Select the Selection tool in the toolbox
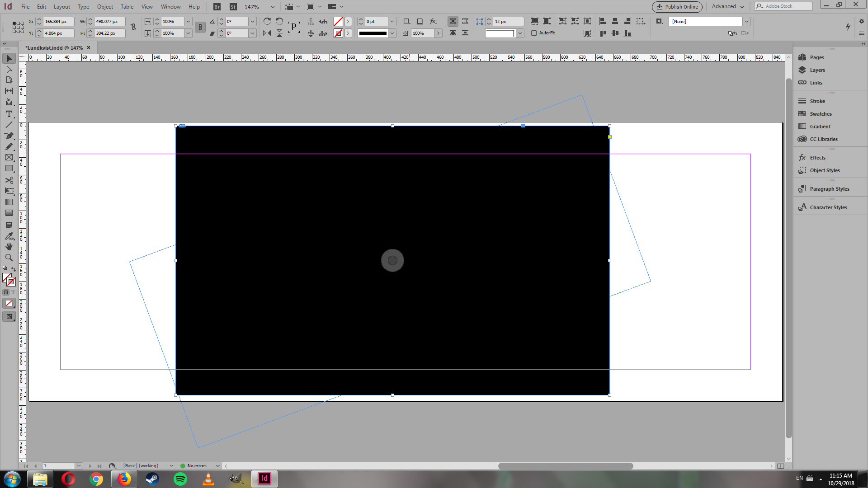The image size is (868, 488). (9, 58)
